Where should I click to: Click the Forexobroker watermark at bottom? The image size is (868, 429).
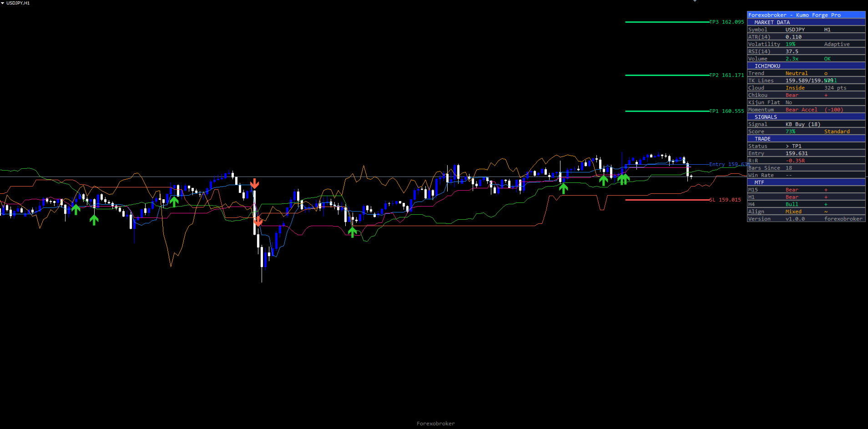(436, 424)
